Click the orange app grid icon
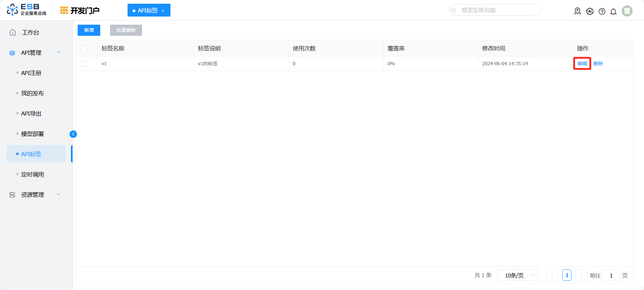 pos(64,10)
